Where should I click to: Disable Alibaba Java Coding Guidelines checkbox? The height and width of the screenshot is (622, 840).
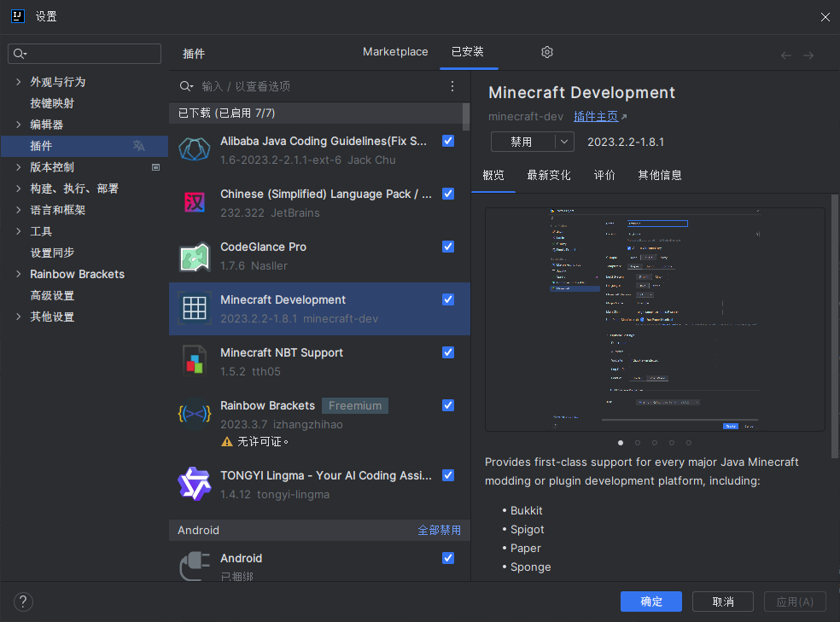pos(448,141)
